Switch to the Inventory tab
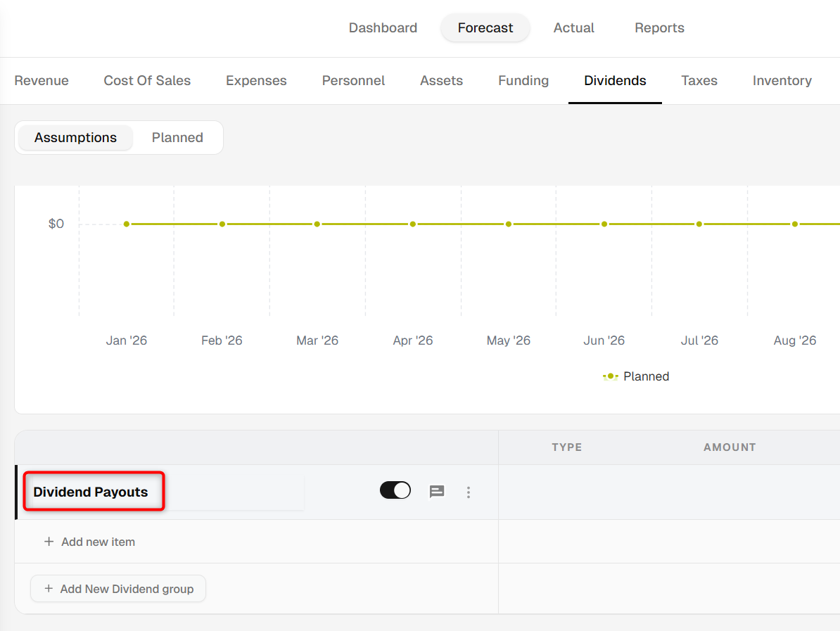The width and height of the screenshot is (840, 631). pos(782,80)
